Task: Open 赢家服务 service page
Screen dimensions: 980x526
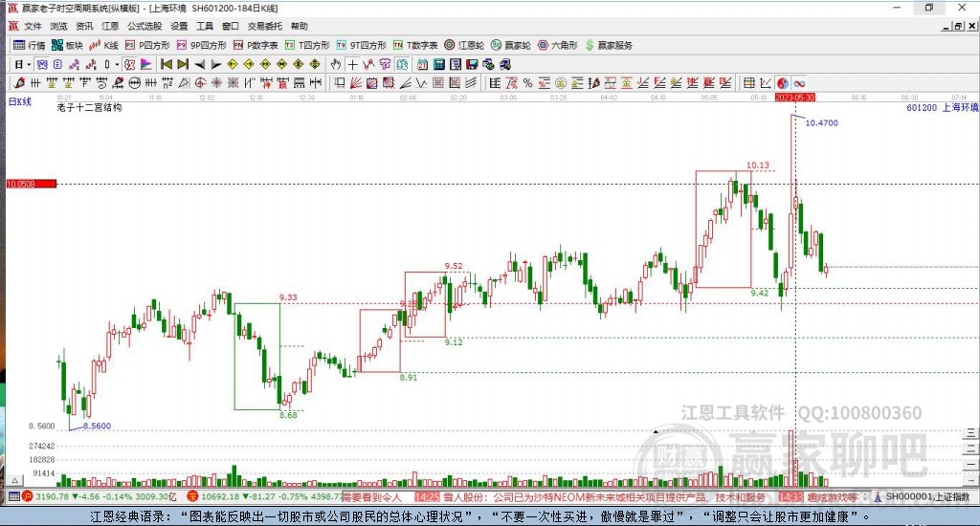Action: click(608, 45)
